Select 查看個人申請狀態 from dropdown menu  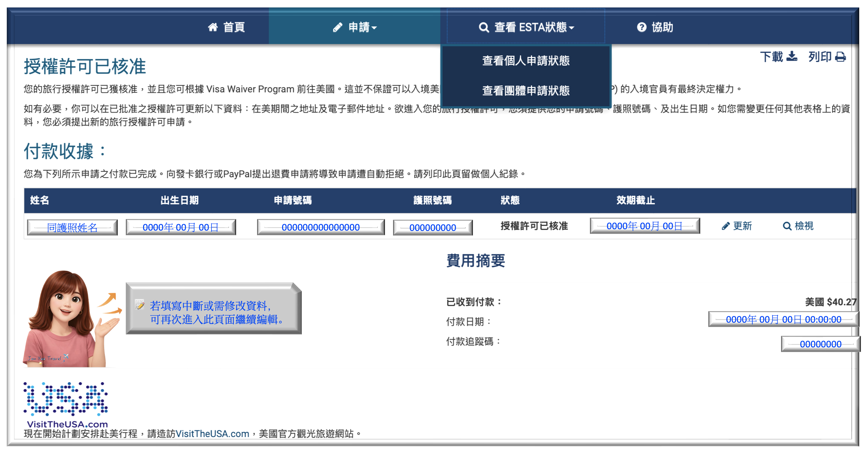(x=526, y=61)
